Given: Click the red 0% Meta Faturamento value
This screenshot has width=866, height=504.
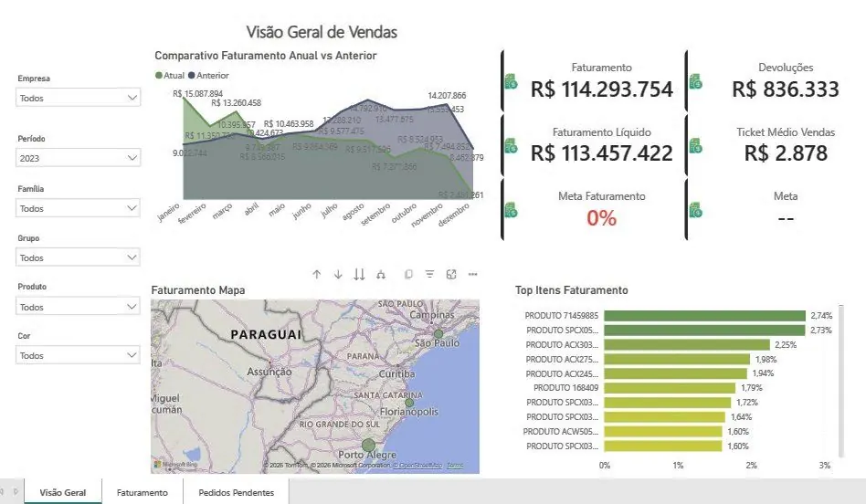Looking at the screenshot, I should tap(601, 218).
